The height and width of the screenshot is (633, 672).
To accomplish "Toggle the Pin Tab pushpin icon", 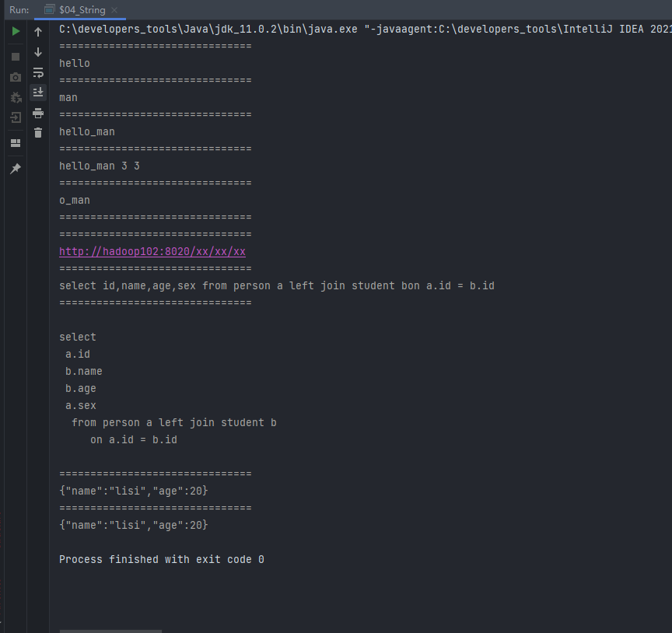I will tap(16, 169).
